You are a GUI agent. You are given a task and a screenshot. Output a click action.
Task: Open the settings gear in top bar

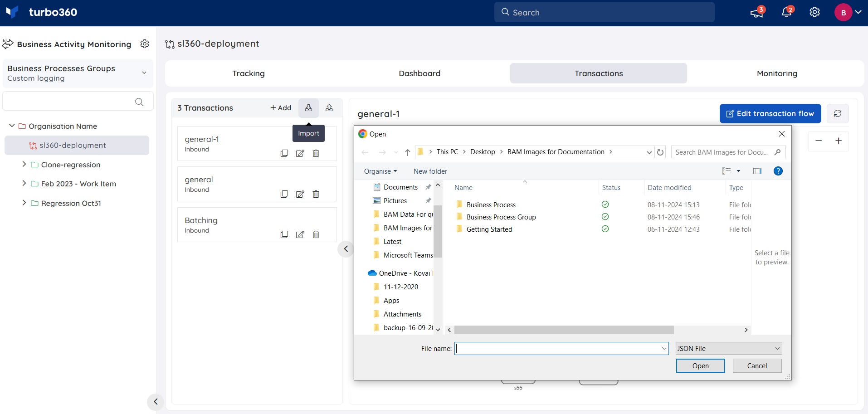815,12
